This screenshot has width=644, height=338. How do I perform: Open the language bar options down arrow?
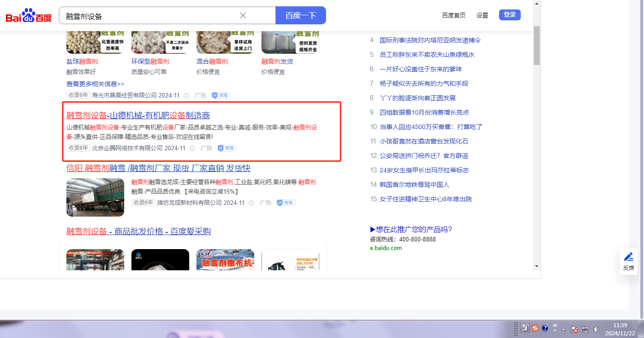(555, 331)
